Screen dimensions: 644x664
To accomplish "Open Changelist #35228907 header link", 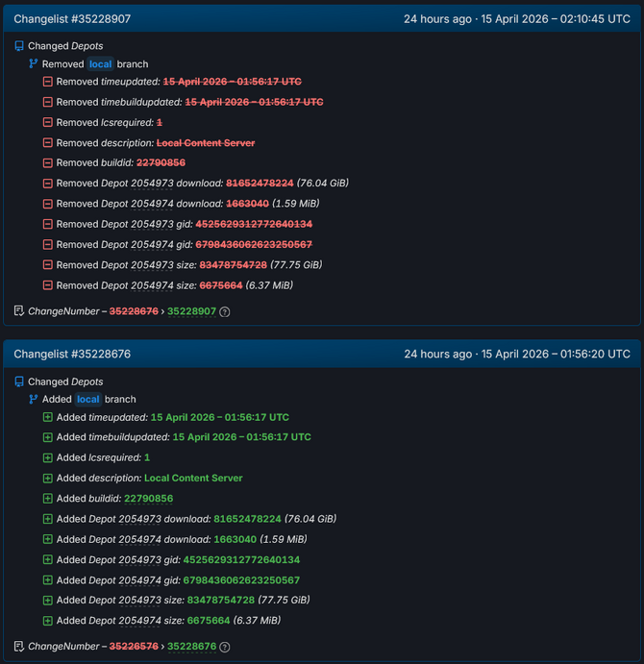I will point(72,18).
